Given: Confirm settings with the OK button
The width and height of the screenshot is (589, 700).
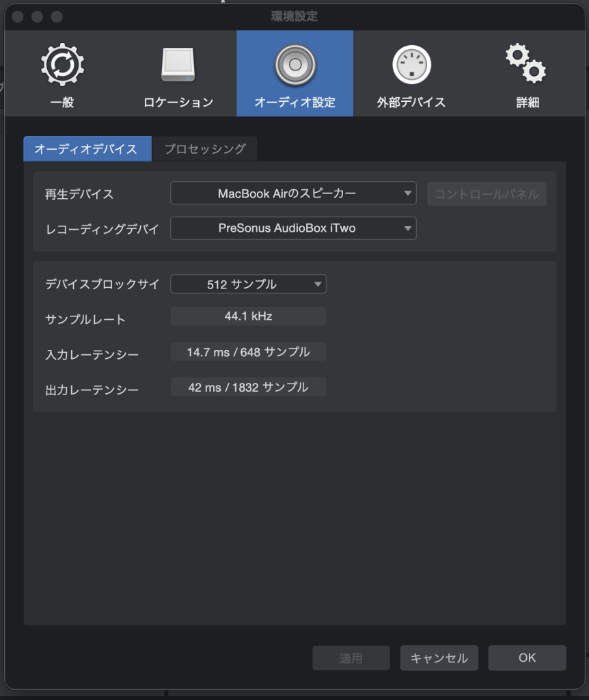Looking at the screenshot, I should click(x=527, y=658).
